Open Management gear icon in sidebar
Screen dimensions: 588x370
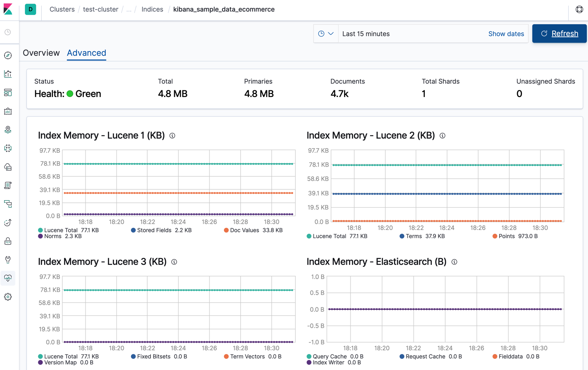pos(8,297)
